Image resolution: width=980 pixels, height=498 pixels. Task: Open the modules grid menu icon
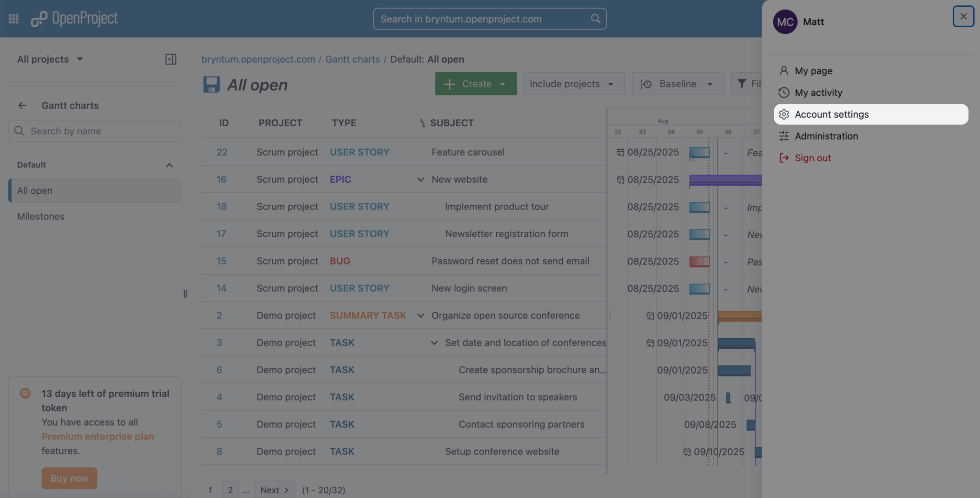[x=13, y=19]
